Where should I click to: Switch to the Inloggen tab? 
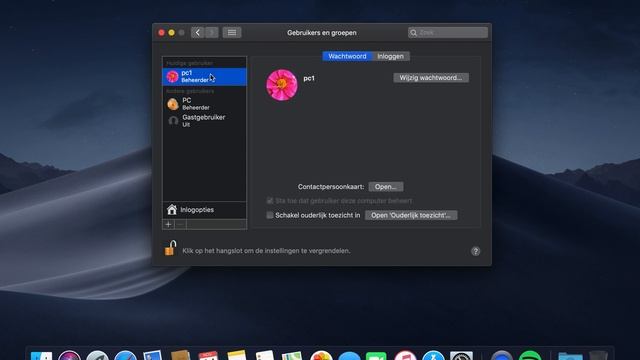(x=391, y=56)
